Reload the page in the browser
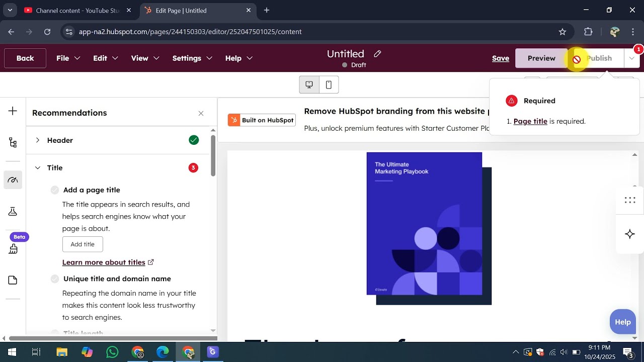644x362 pixels. click(47, 32)
